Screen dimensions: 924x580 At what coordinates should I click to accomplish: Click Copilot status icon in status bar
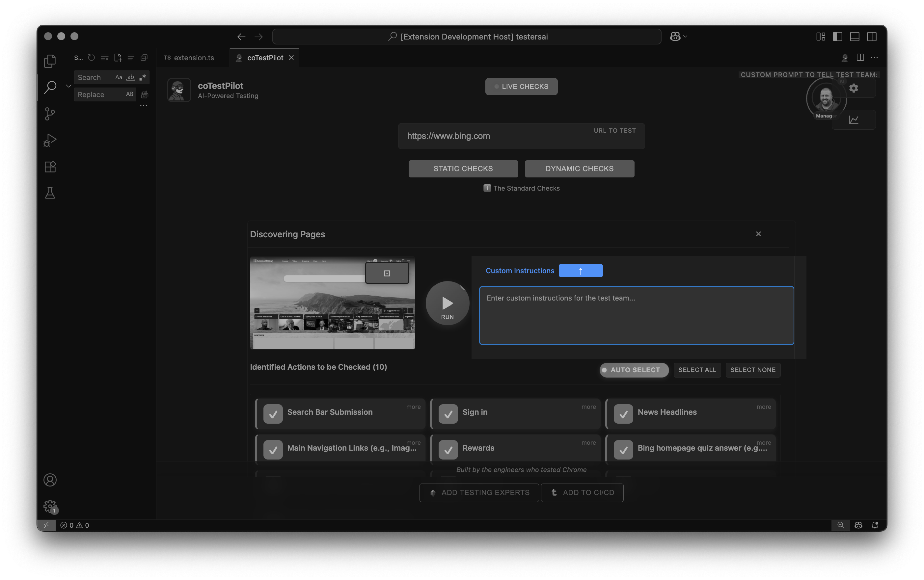(858, 525)
